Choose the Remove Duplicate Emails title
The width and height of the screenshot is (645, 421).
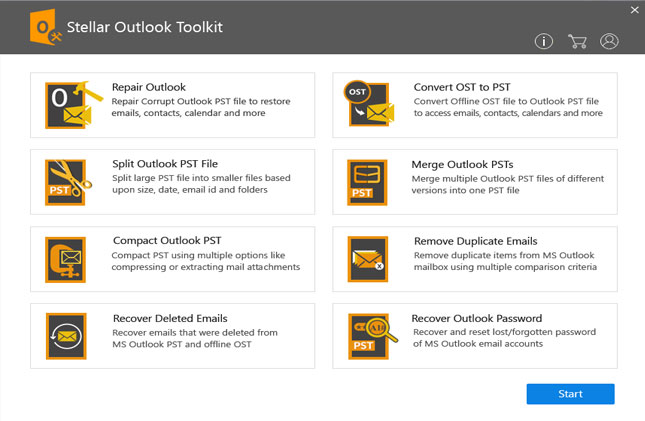pos(476,241)
